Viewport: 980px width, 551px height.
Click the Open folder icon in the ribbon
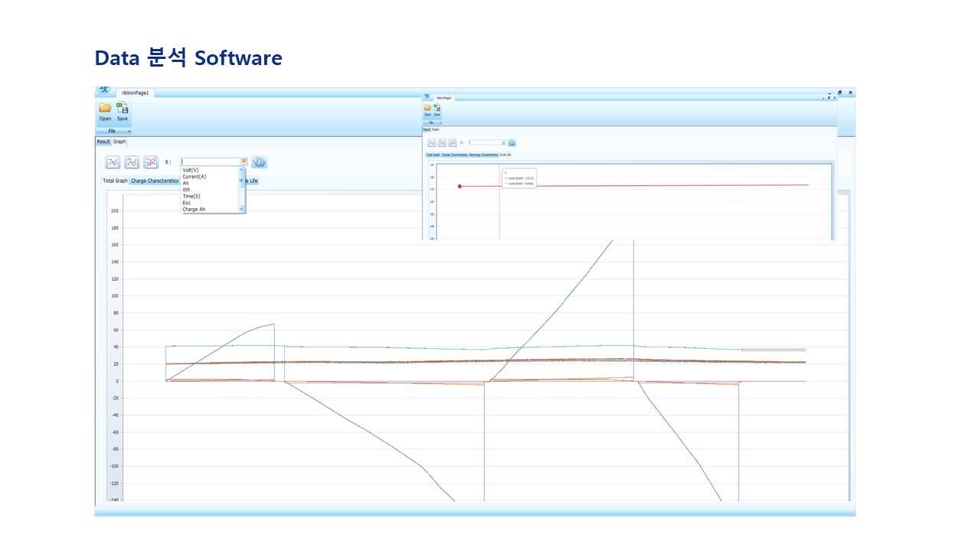(x=105, y=108)
